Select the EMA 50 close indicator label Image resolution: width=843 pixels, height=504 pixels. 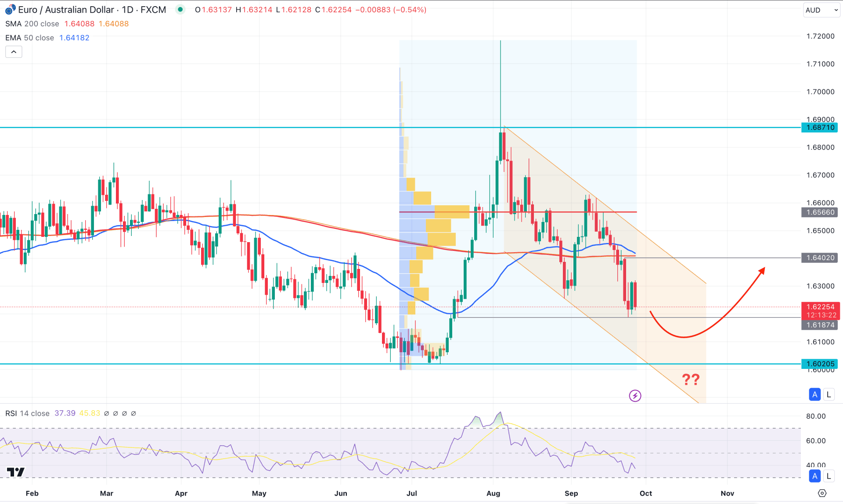coord(29,38)
